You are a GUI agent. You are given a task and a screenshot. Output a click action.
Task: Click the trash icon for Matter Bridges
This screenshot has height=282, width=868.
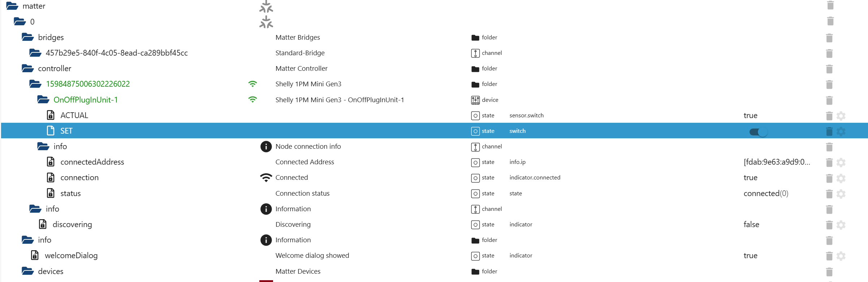[x=829, y=38]
